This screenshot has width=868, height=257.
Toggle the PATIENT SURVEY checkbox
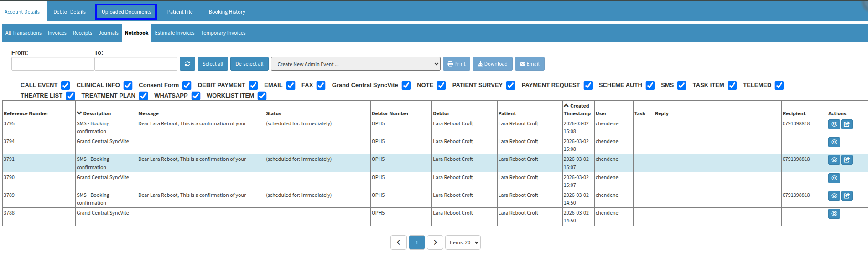click(x=511, y=85)
